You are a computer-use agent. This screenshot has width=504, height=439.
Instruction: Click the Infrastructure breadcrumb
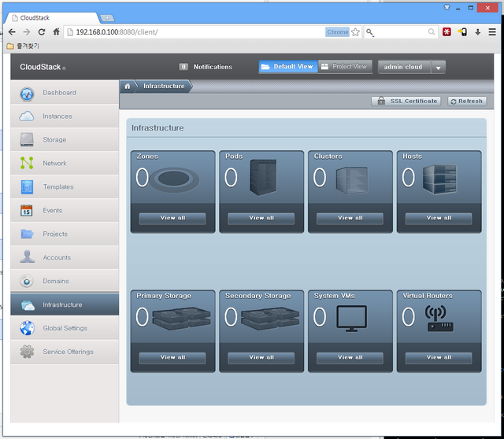click(164, 86)
